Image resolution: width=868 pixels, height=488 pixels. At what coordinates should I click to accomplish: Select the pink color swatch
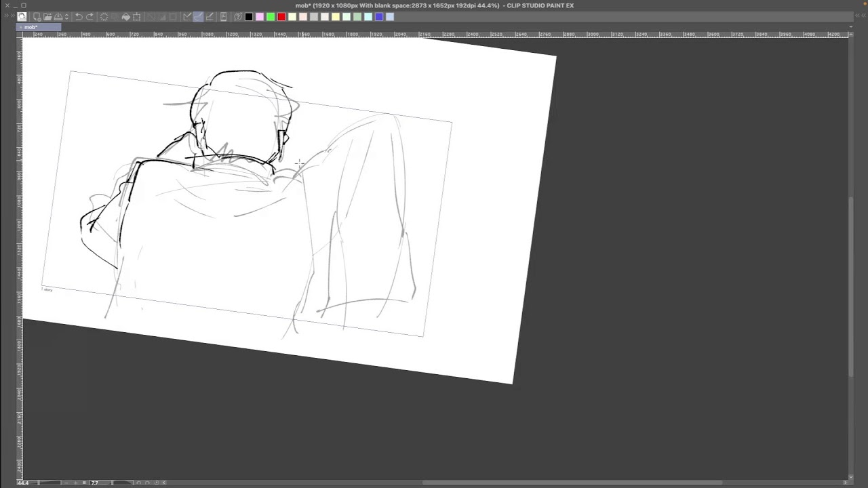click(260, 16)
